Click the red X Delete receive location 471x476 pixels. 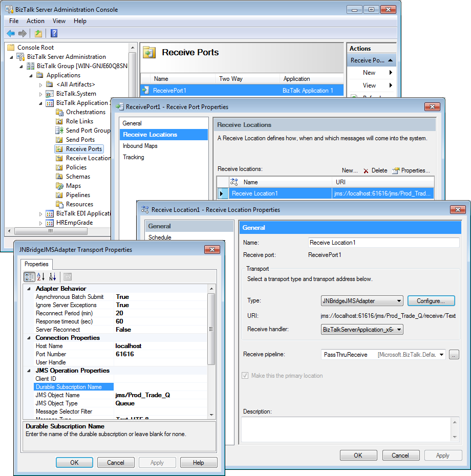tap(366, 170)
